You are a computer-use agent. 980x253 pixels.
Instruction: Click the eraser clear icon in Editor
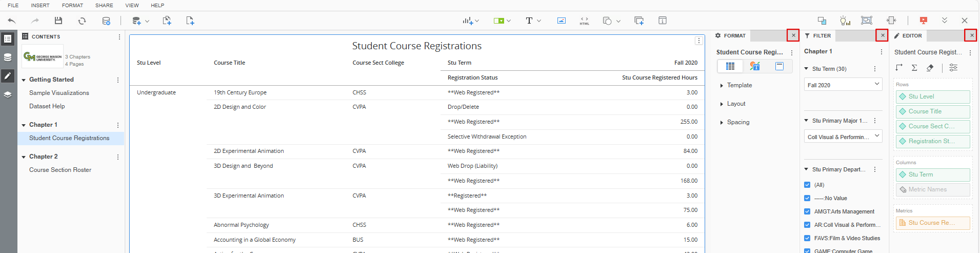tap(930, 68)
